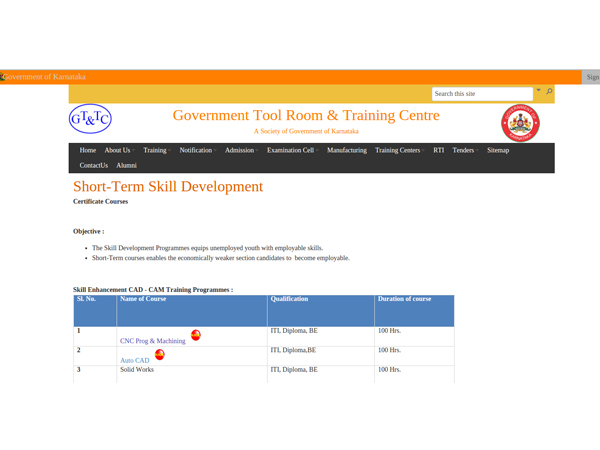The image size is (600, 450).
Task: Open the Auto CAD course link
Action: 134,360
